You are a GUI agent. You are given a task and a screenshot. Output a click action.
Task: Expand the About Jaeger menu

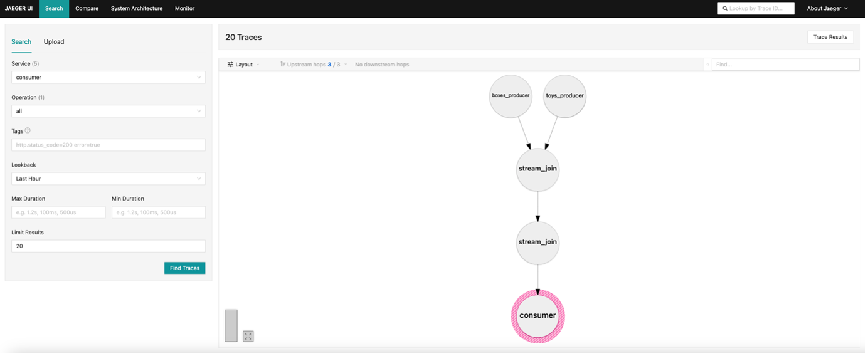[827, 8]
